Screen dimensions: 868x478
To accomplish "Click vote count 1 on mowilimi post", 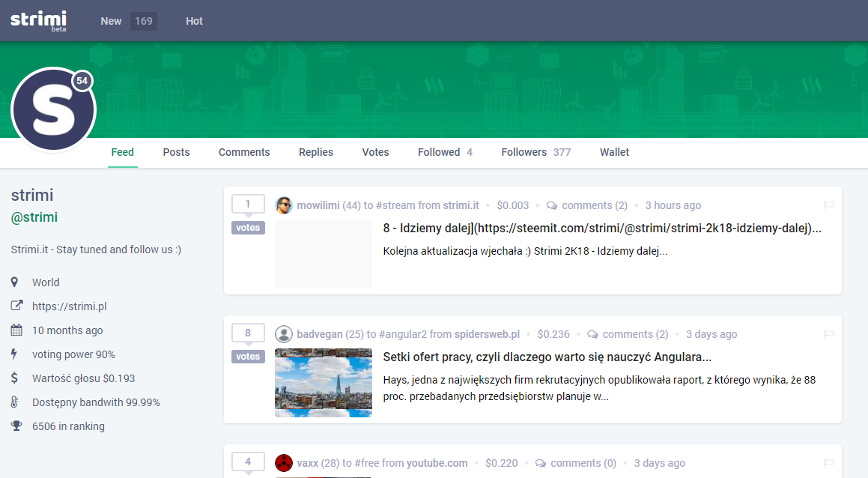I will click(x=248, y=204).
